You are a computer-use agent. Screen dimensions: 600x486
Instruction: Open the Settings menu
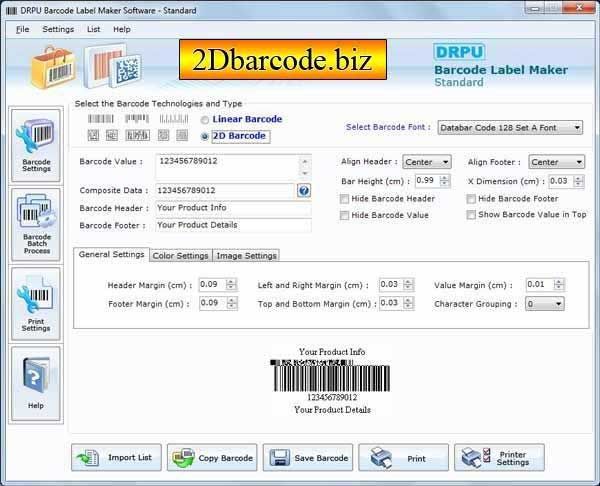[x=58, y=29]
